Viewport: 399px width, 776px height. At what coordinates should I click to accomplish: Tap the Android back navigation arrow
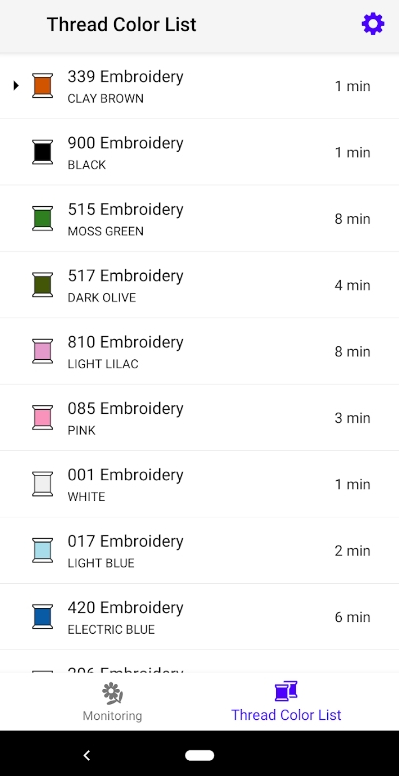(x=87, y=755)
